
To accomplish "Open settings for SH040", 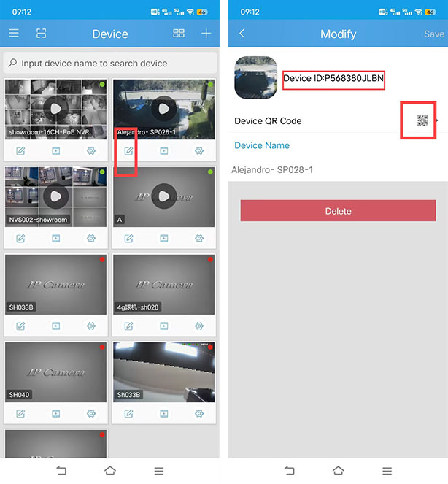I will click(91, 413).
